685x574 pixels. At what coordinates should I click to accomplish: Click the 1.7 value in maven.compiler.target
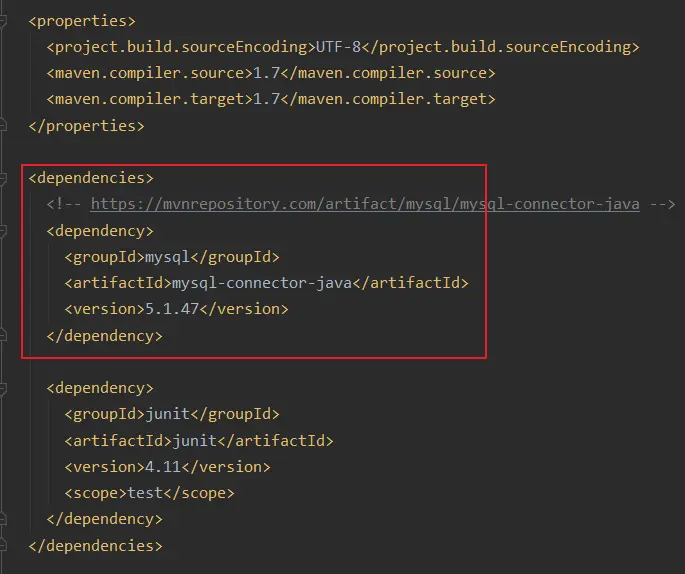tap(266, 99)
